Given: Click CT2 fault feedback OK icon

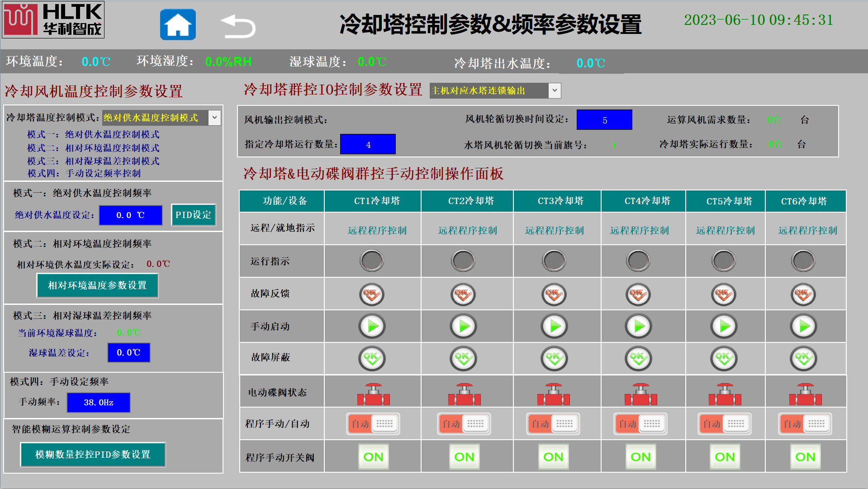Looking at the screenshot, I should (x=463, y=294).
